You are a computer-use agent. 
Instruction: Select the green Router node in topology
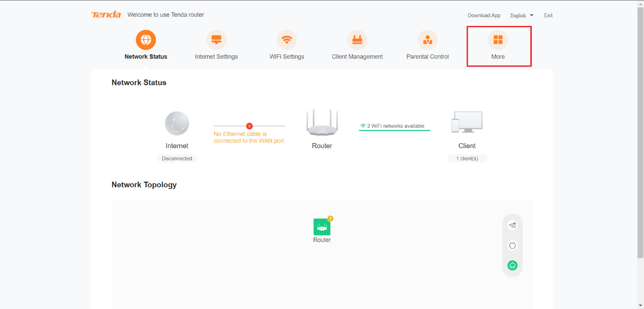(x=322, y=227)
